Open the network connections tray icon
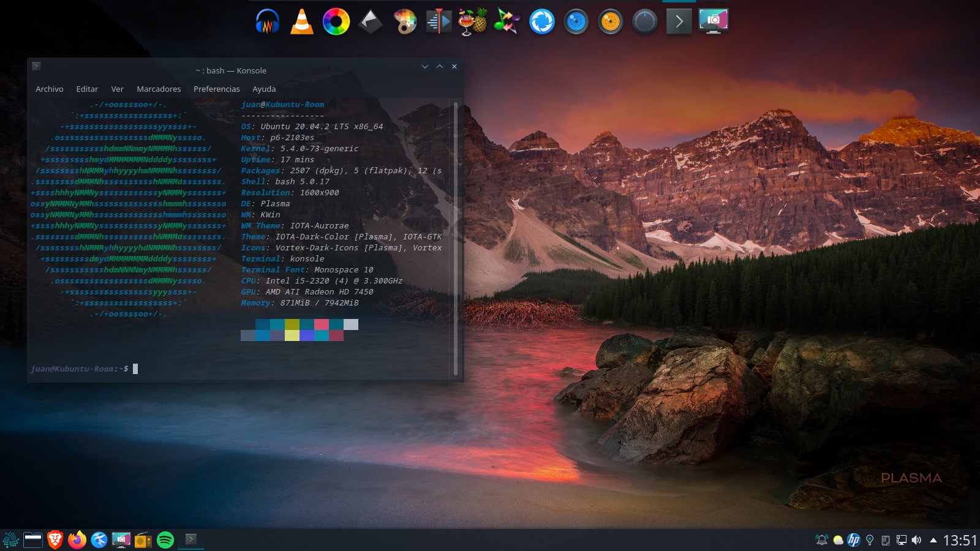This screenshot has width=980, height=551. tap(901, 539)
